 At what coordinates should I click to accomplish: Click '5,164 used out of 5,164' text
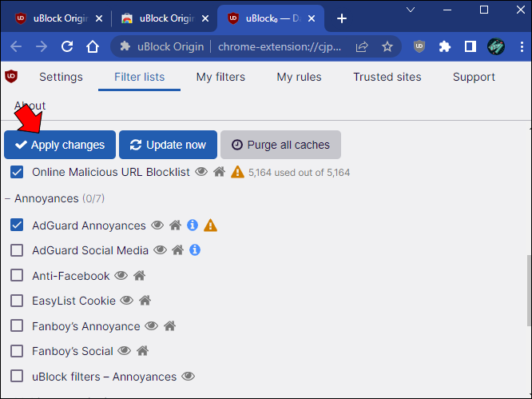tap(299, 173)
